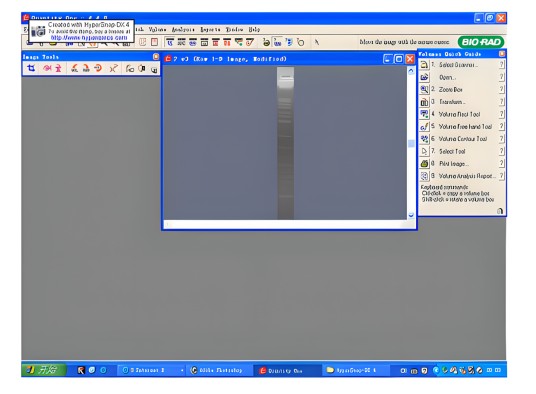Viewport: 536px width, 394px height.
Task: Click the Print Image printer icon
Action: (424, 163)
